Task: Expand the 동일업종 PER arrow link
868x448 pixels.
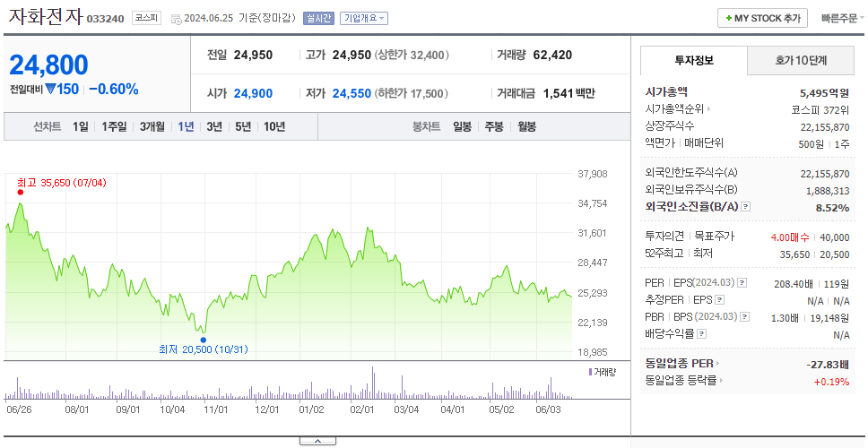Action: pos(682,364)
